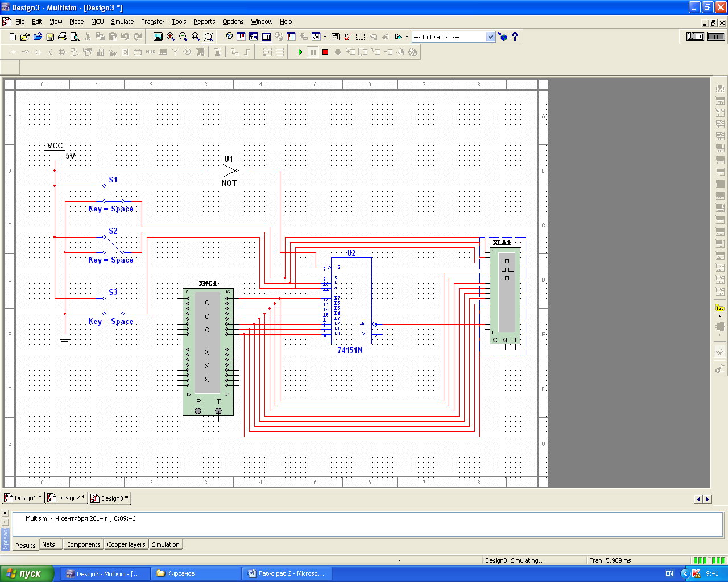Open the Copper layers tab
Screen dimensions: 728x582
pyautogui.click(x=126, y=544)
